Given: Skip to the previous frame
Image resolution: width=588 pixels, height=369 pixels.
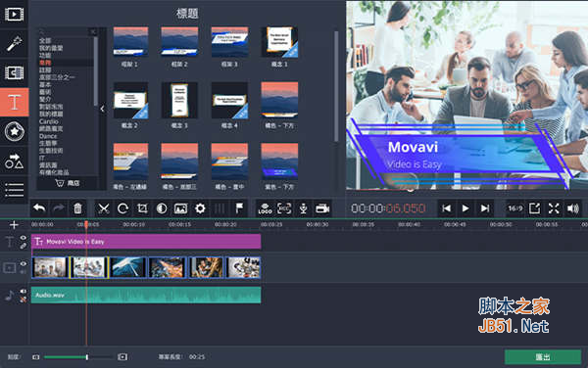Looking at the screenshot, I should coord(446,208).
